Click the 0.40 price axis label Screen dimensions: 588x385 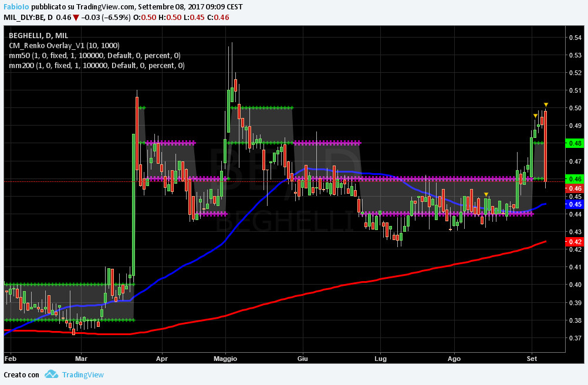pyautogui.click(x=575, y=285)
